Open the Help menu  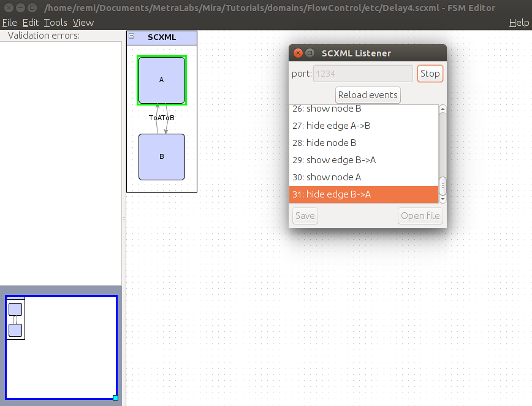coord(519,23)
